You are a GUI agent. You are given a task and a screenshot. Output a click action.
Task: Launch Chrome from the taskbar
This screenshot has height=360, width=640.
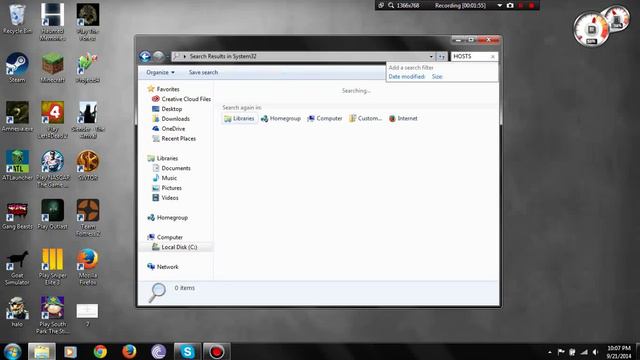click(x=100, y=351)
